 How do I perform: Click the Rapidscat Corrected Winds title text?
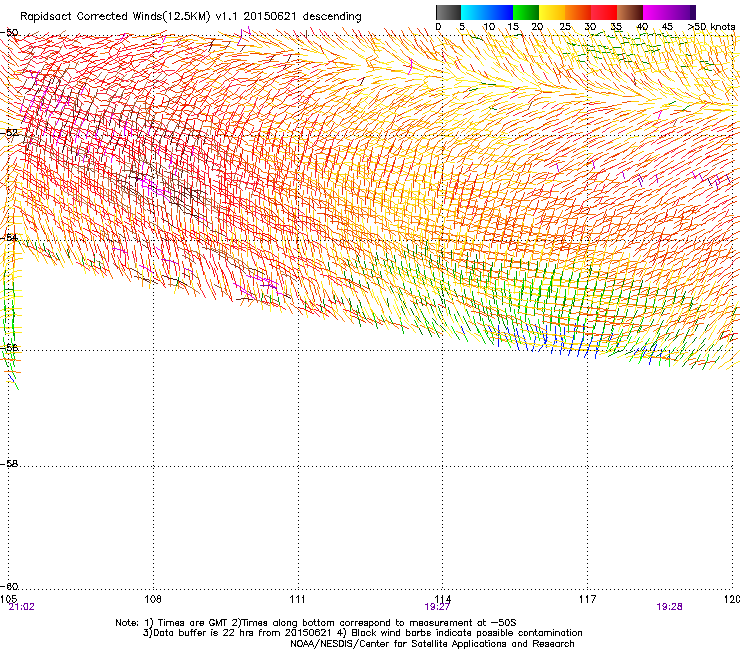pyautogui.click(x=191, y=17)
